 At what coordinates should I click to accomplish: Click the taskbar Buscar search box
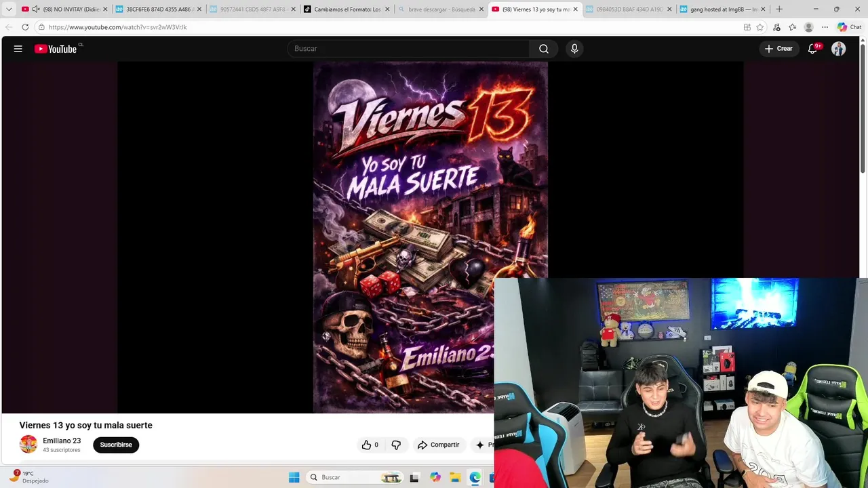coord(354,477)
